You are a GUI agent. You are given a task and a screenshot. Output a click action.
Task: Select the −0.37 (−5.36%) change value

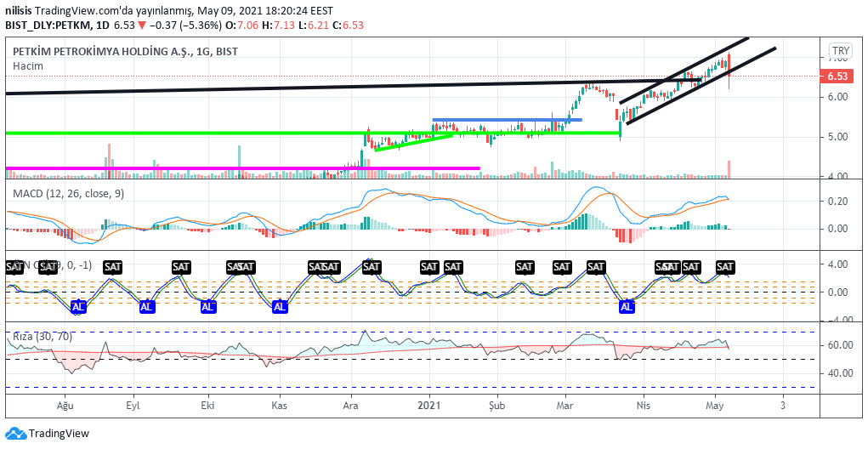pos(186,26)
